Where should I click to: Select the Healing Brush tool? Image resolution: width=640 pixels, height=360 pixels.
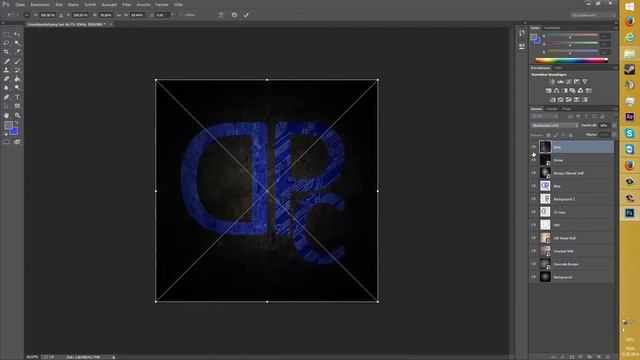(x=6, y=61)
